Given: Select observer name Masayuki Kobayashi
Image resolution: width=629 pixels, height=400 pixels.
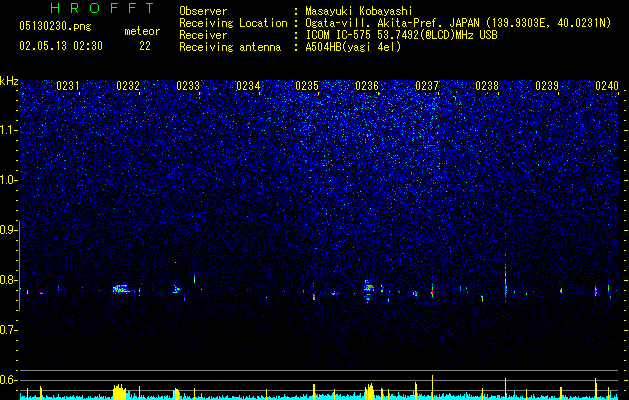Looking at the screenshot, I should (358, 12).
